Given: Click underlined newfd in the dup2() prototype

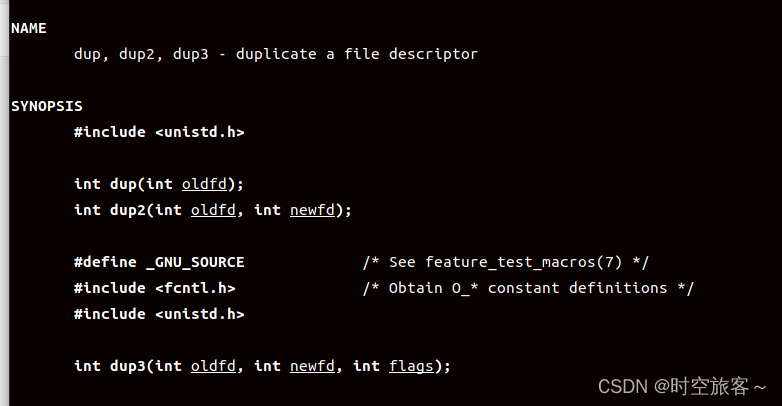Looking at the screenshot, I should point(314,210).
